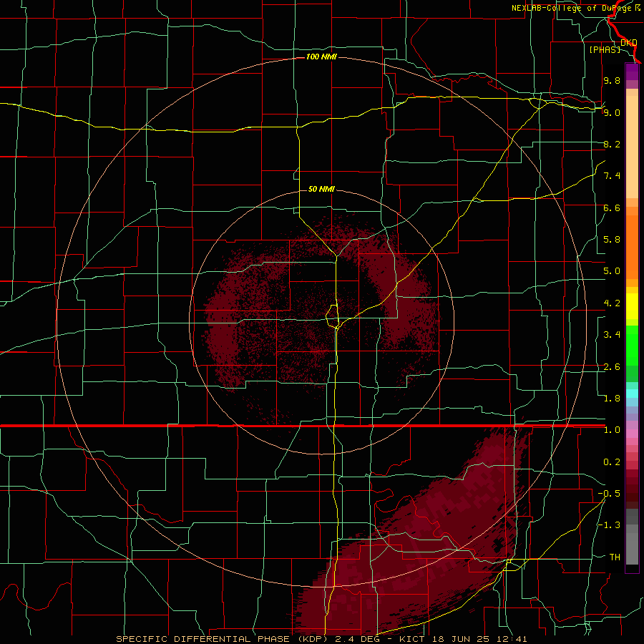Click the KICT 18 JUN 25 12:41 timestamp
This screenshot has width=644, height=644.
(x=463, y=639)
